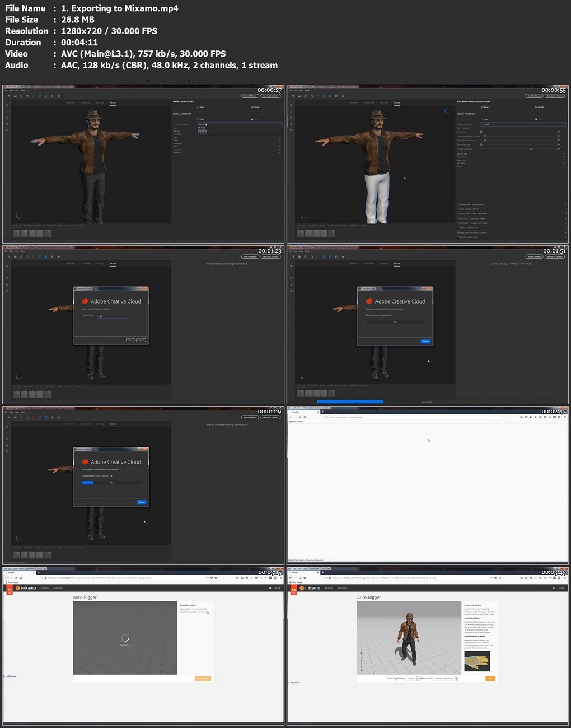Click Cancel button in 00:01:51 dialog
This screenshot has height=728, width=571.
(x=425, y=341)
